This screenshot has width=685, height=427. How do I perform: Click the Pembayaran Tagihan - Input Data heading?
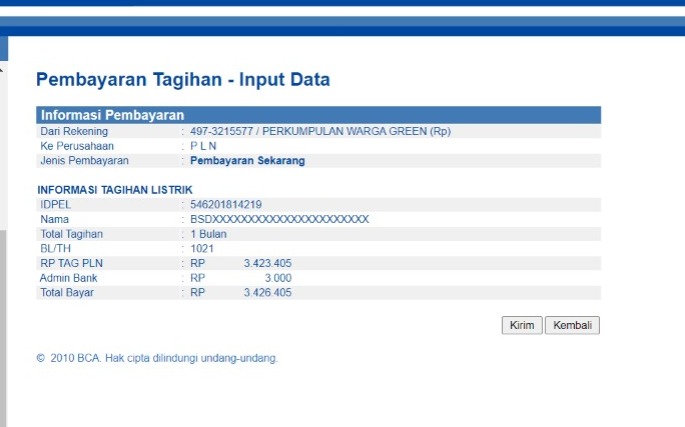click(183, 80)
